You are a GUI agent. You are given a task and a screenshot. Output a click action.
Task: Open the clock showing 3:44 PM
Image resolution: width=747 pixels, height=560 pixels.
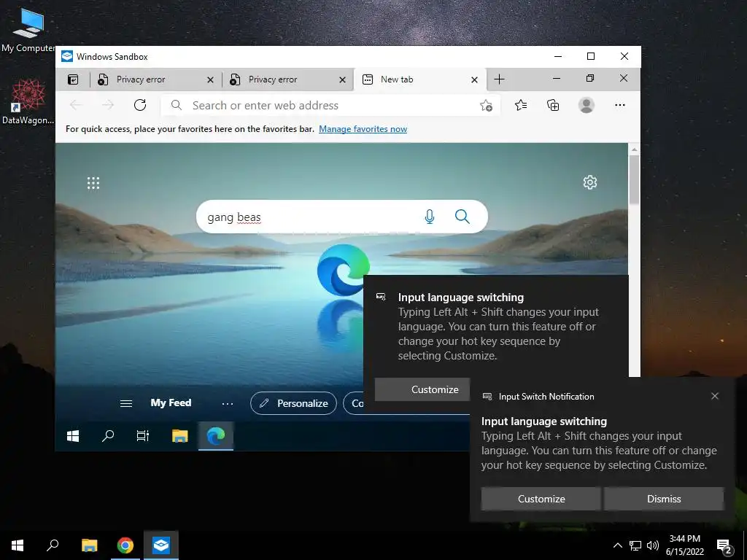(684, 545)
